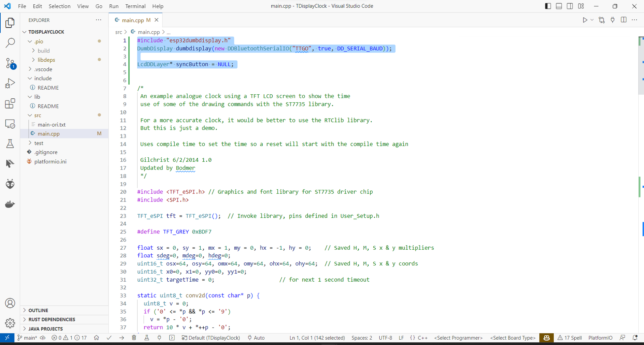Open the Run and Debug view
The image size is (644, 345).
(10, 83)
